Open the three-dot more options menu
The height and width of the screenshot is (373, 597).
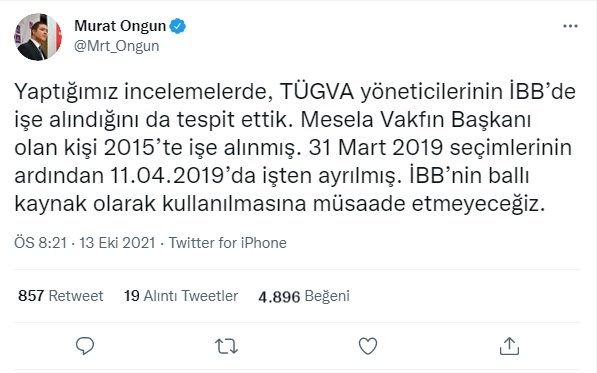570,26
